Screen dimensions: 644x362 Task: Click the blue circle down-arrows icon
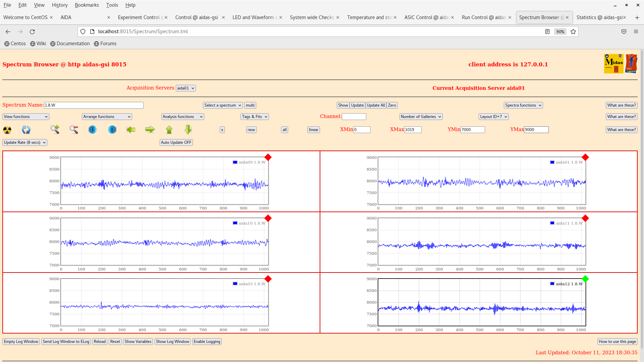pyautogui.click(x=93, y=130)
